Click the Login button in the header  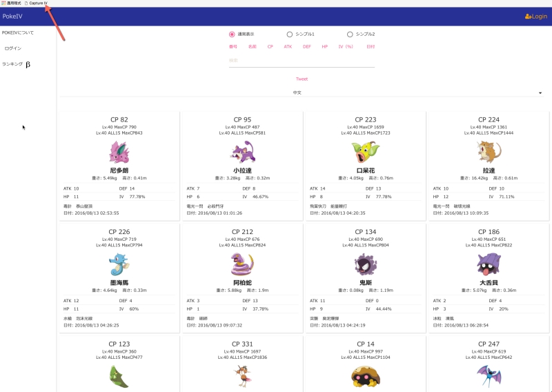click(536, 16)
